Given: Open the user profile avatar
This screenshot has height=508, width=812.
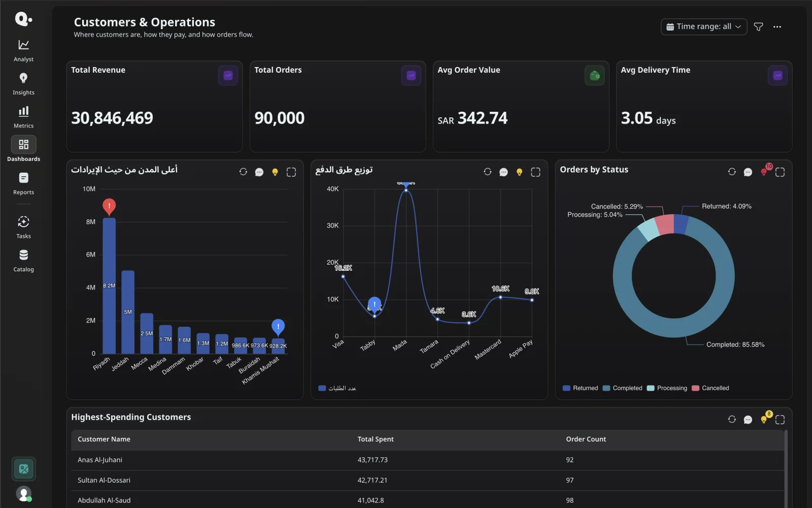Looking at the screenshot, I should tap(24, 494).
